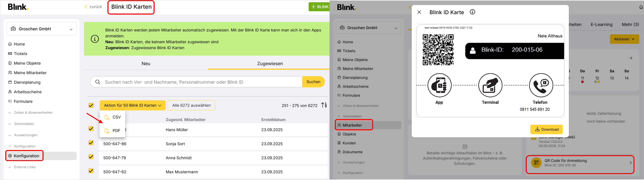Toggle the select-all checkbox above table
The width and height of the screenshot is (644, 180).
pos(91,105)
